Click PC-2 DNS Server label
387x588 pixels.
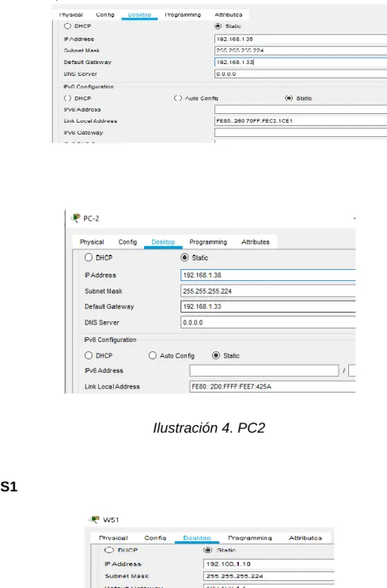(101, 323)
